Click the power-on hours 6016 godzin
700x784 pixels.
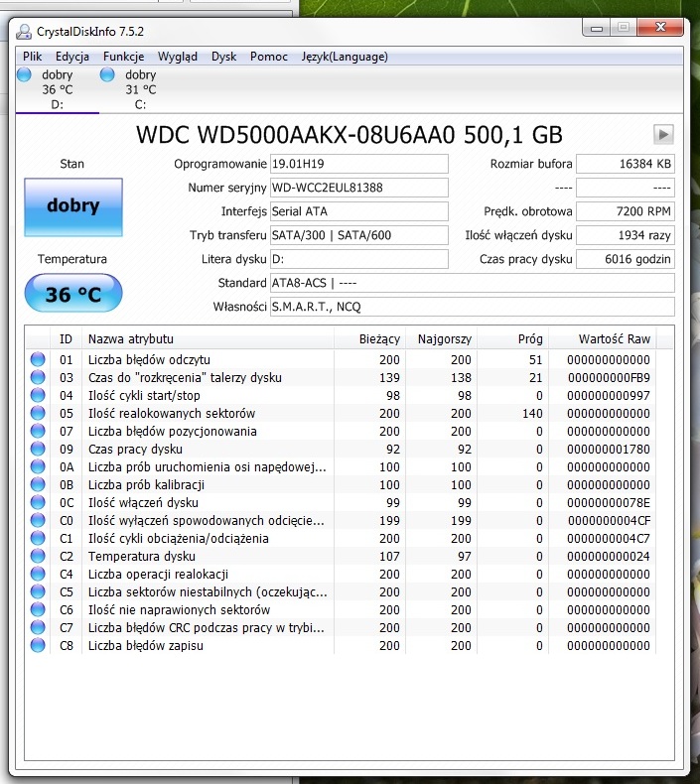click(x=626, y=259)
